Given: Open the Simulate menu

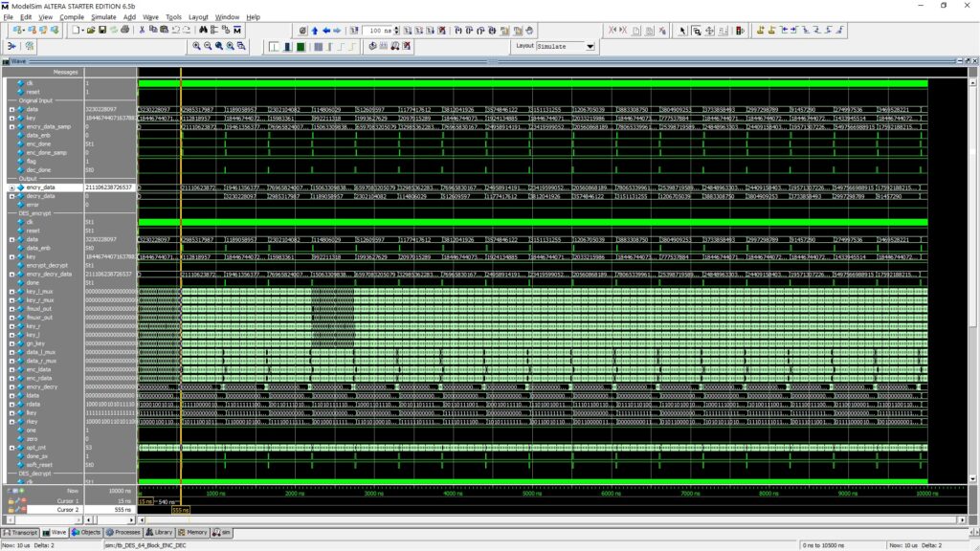Looking at the screenshot, I should coord(105,16).
